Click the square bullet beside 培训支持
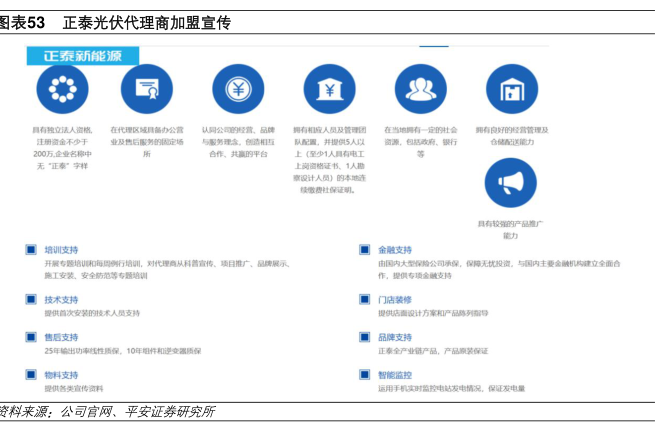 (30, 249)
